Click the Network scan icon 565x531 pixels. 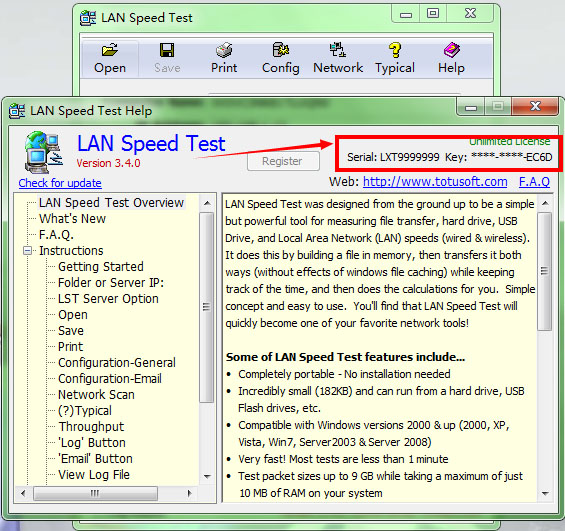338,50
